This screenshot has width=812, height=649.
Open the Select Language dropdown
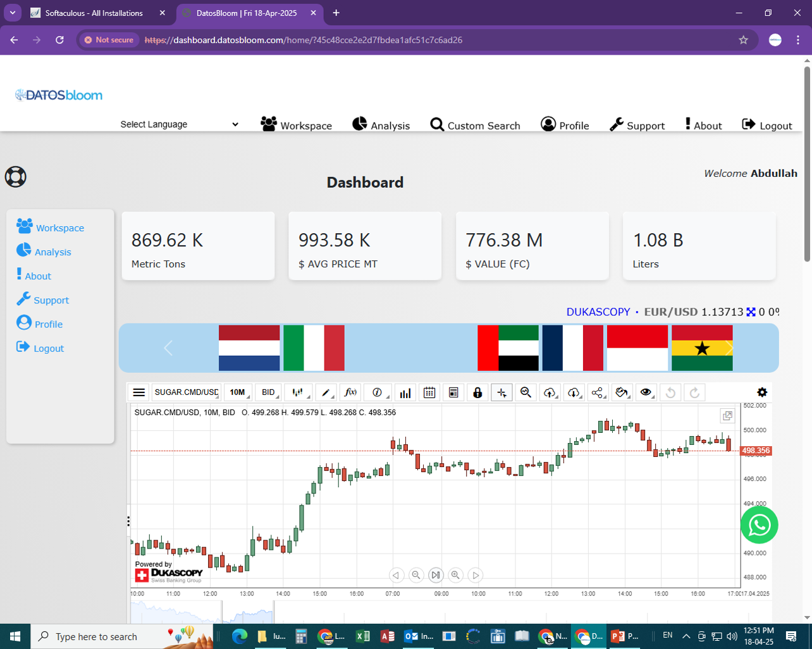coord(179,124)
